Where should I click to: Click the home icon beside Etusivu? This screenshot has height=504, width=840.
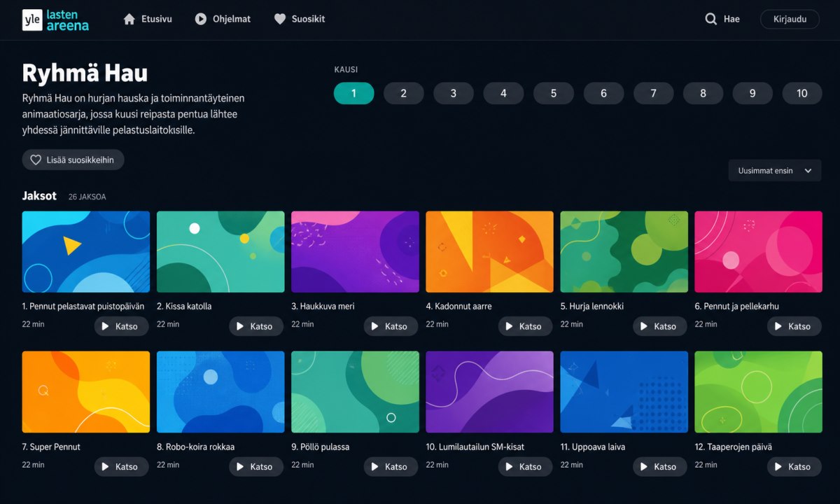point(129,20)
